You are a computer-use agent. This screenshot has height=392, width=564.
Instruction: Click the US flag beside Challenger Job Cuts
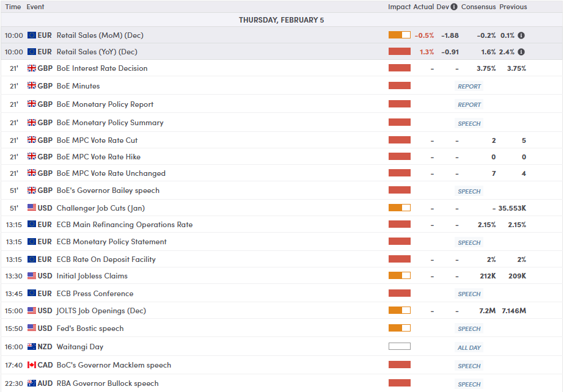(32, 208)
